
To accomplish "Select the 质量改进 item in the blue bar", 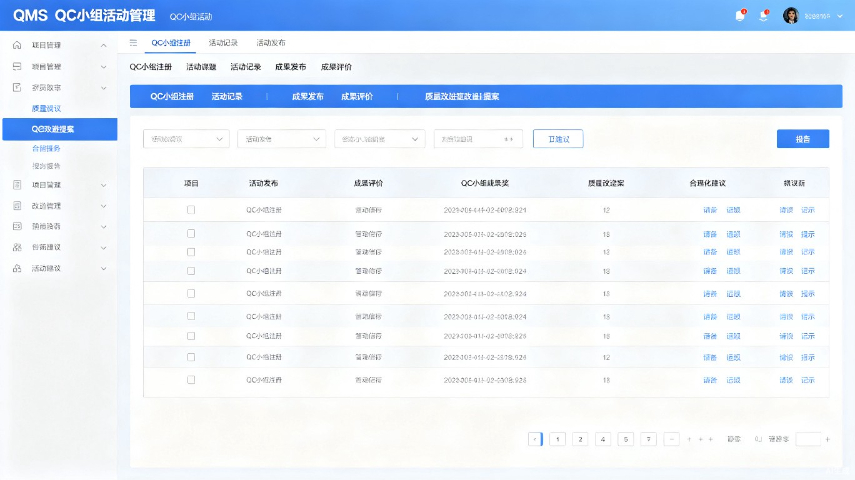I will pyautogui.click(x=462, y=97).
